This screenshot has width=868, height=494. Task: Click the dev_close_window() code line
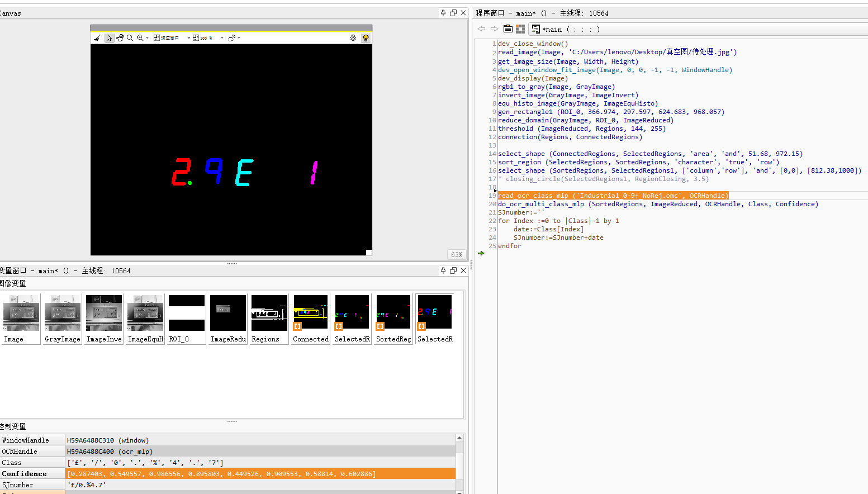coord(533,44)
